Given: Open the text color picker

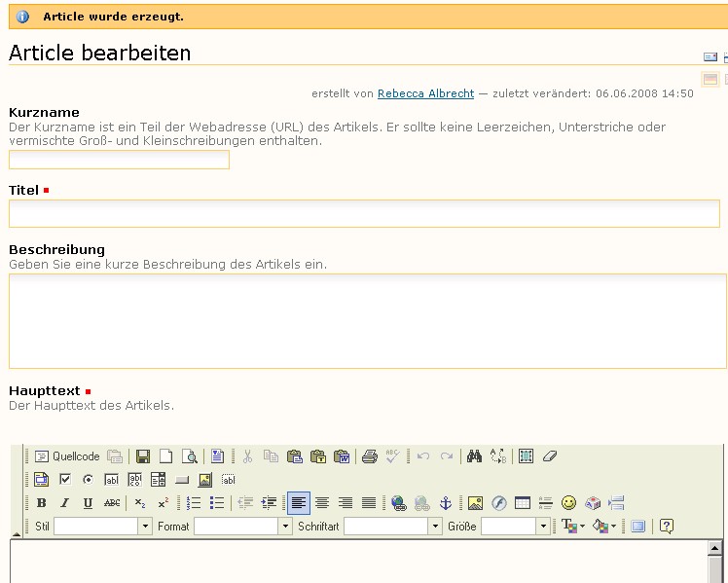Looking at the screenshot, I should [572, 527].
